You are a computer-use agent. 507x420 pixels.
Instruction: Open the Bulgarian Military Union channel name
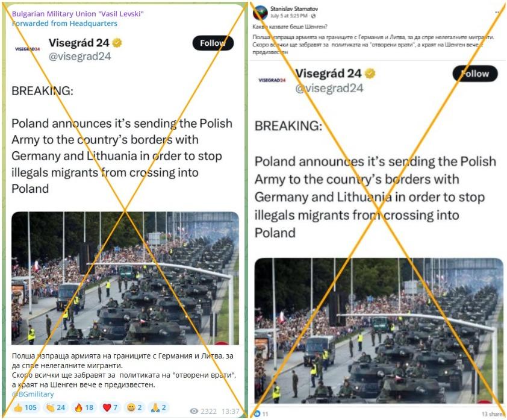point(78,14)
